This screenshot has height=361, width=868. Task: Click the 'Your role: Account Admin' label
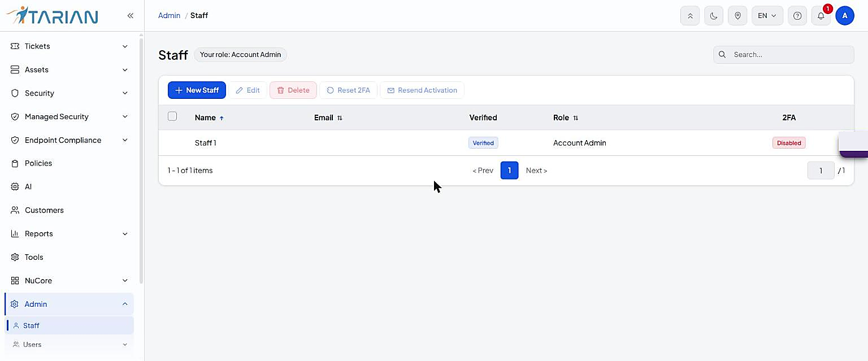(x=241, y=55)
